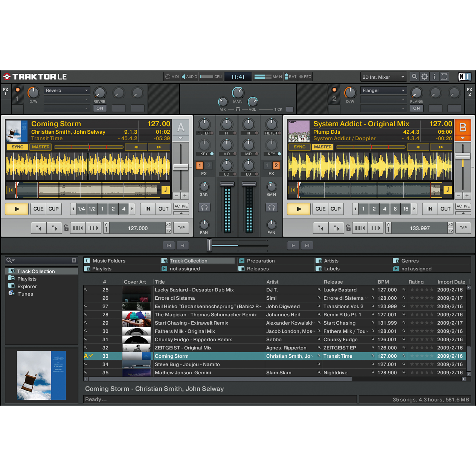
Task: Click Deck A note icon at stripe end
Action: pos(166,190)
